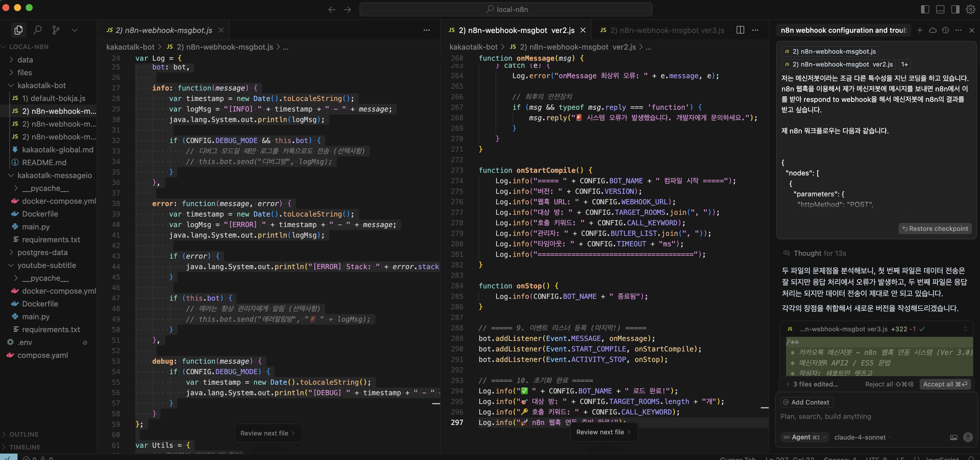
Task: Open the Search view magnifier icon
Action: [x=37, y=30]
